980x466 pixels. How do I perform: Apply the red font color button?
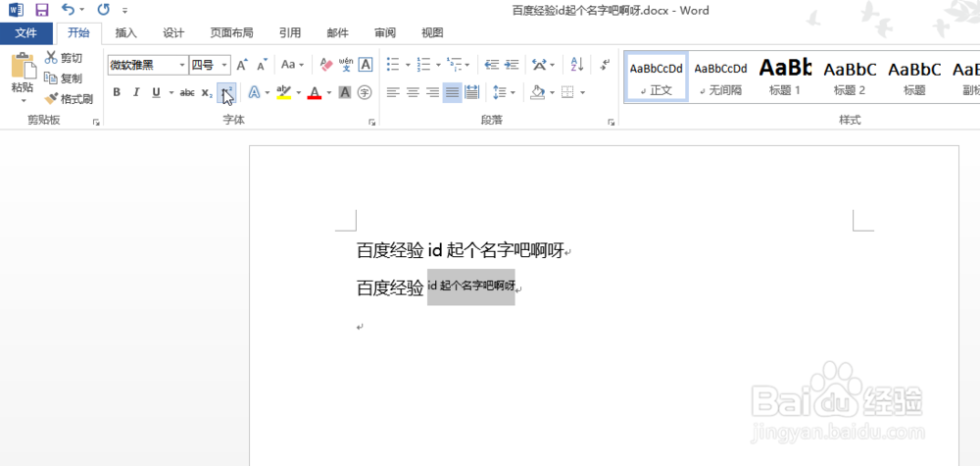(315, 92)
